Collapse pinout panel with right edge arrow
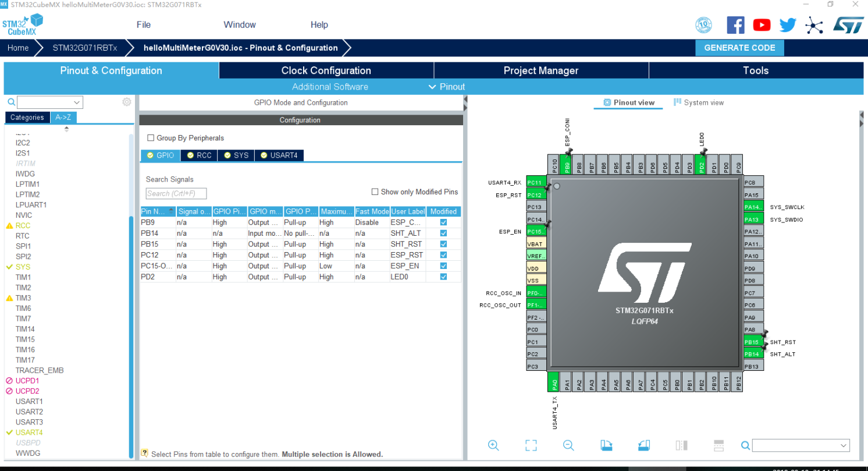Screen dimensions: 868x471 click(x=862, y=118)
